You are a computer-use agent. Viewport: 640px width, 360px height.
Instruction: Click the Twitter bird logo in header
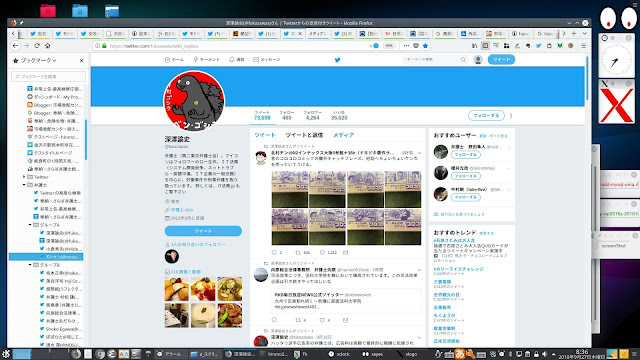pos(338,60)
